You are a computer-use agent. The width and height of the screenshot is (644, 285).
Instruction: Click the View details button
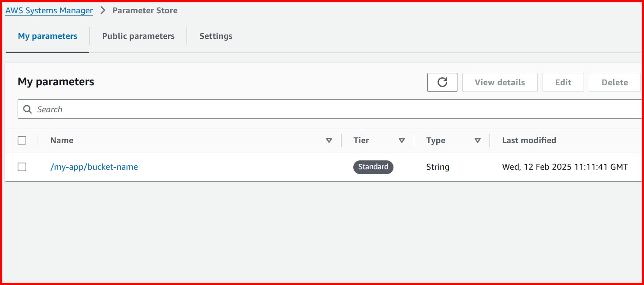[500, 82]
